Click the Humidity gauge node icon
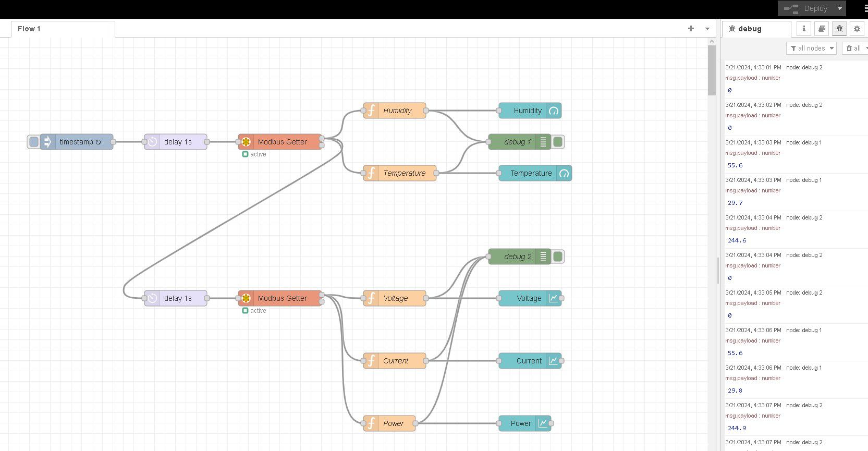 coord(554,111)
